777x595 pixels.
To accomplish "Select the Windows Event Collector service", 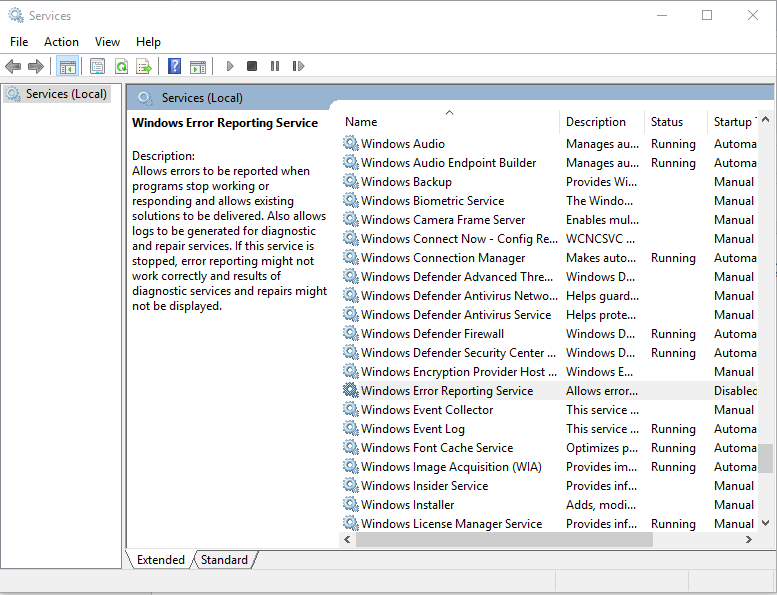I will pos(550,409).
